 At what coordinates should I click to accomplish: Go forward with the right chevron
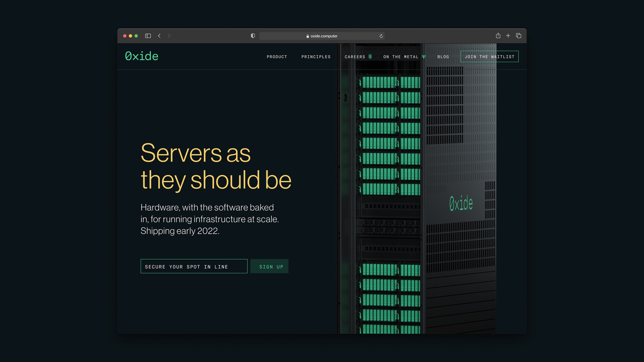169,36
